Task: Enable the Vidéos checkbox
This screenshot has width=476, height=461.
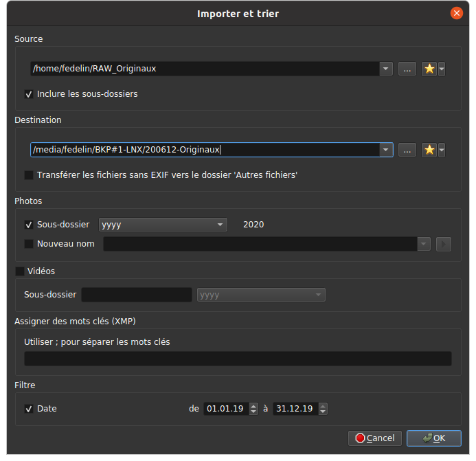Action: point(20,271)
